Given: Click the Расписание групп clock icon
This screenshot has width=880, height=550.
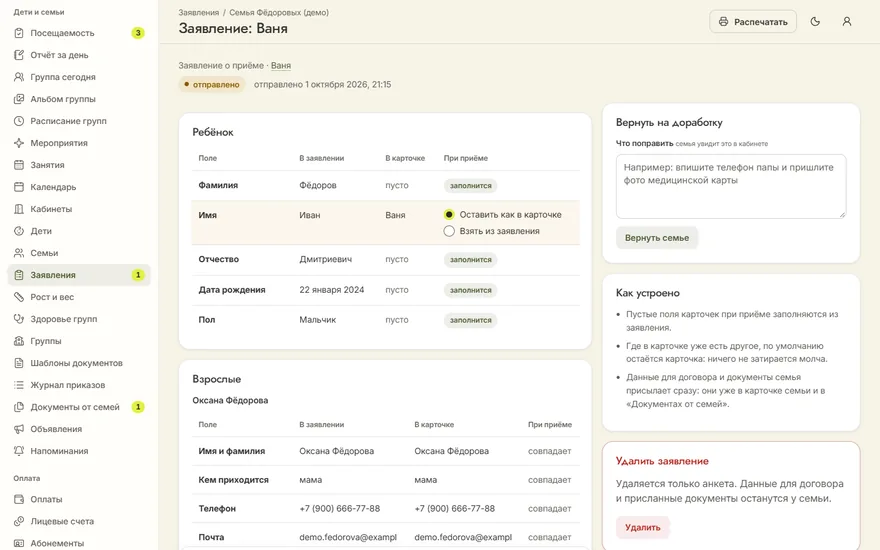Looking at the screenshot, I should click(x=19, y=121).
